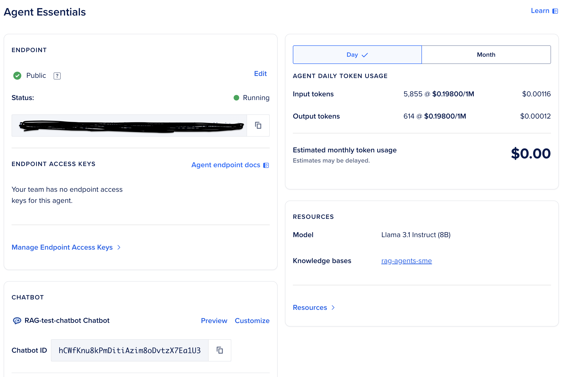Click the docs icon next to Learn
Screen dimensions: 588x377
555,11
